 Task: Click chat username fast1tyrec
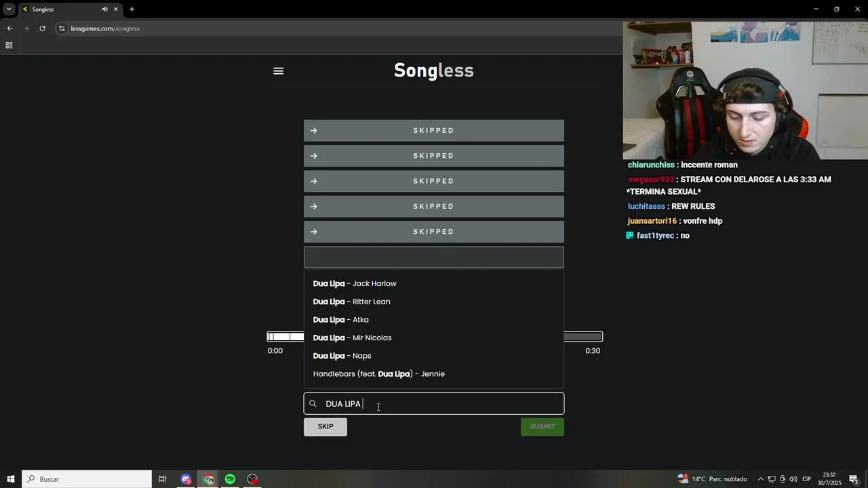pos(655,236)
